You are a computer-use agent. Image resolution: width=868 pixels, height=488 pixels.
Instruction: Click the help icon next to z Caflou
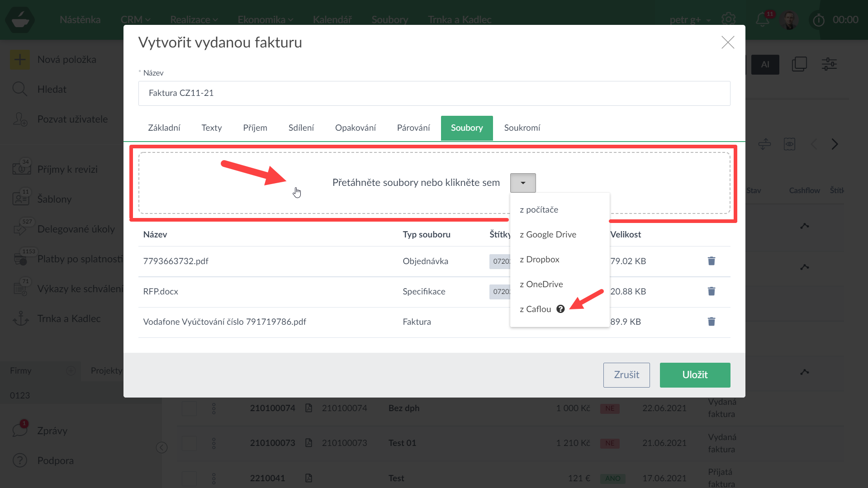(x=560, y=309)
